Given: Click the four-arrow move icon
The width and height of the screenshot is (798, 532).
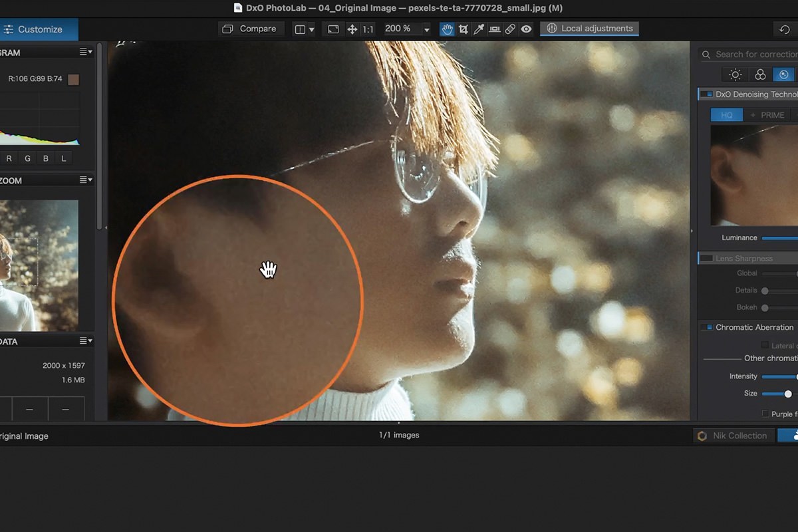Looking at the screenshot, I should pos(352,29).
